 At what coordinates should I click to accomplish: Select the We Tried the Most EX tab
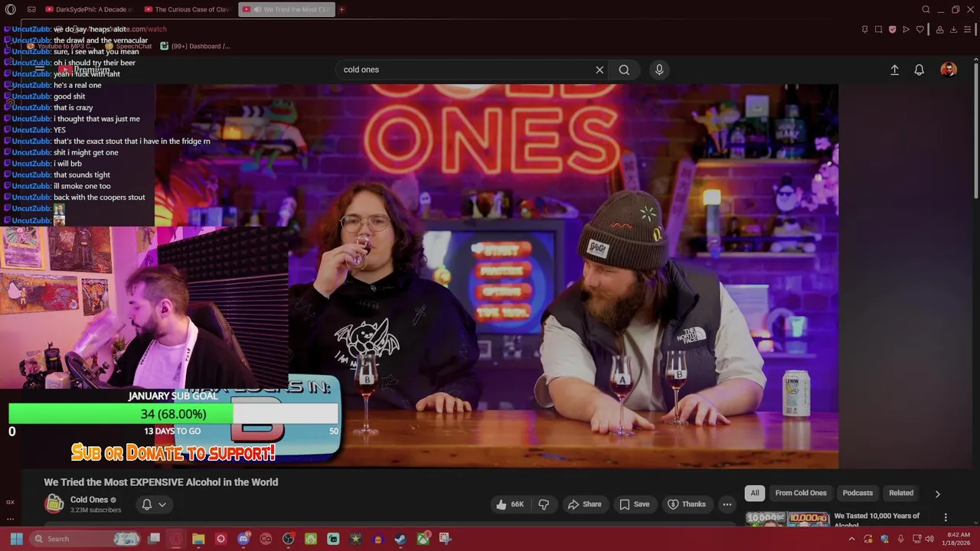pyautogui.click(x=287, y=10)
